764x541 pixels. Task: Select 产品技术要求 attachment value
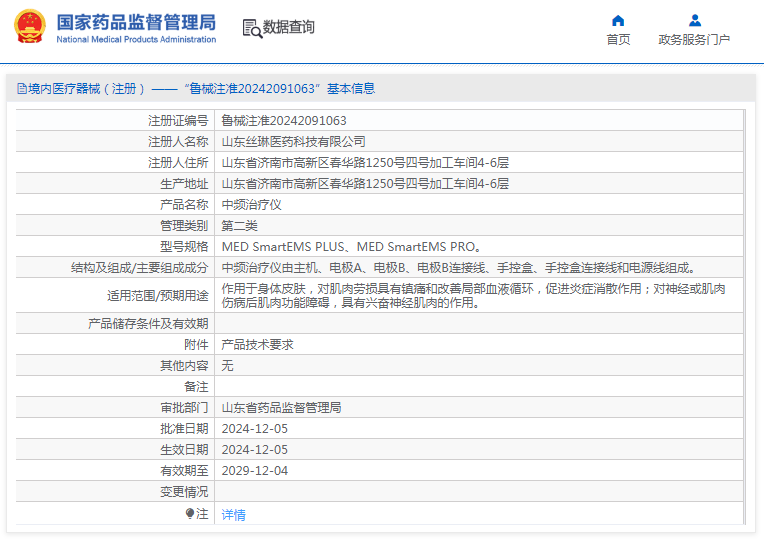click(257, 345)
